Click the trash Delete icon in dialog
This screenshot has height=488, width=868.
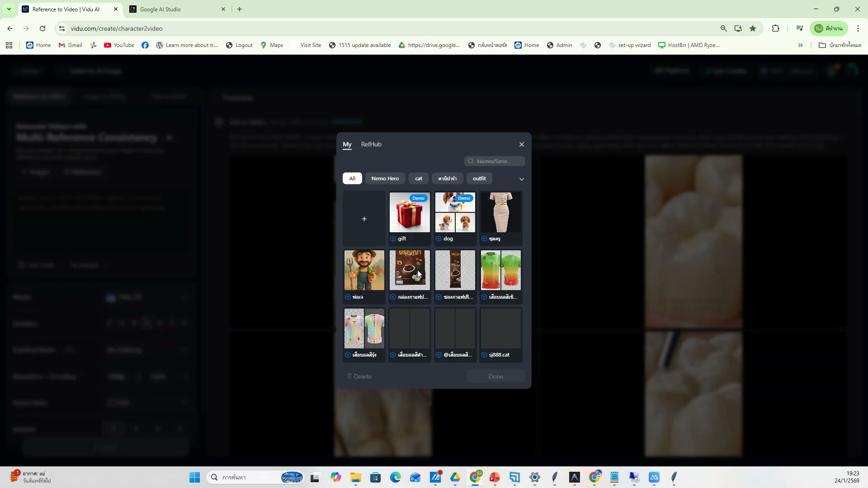[349, 376]
